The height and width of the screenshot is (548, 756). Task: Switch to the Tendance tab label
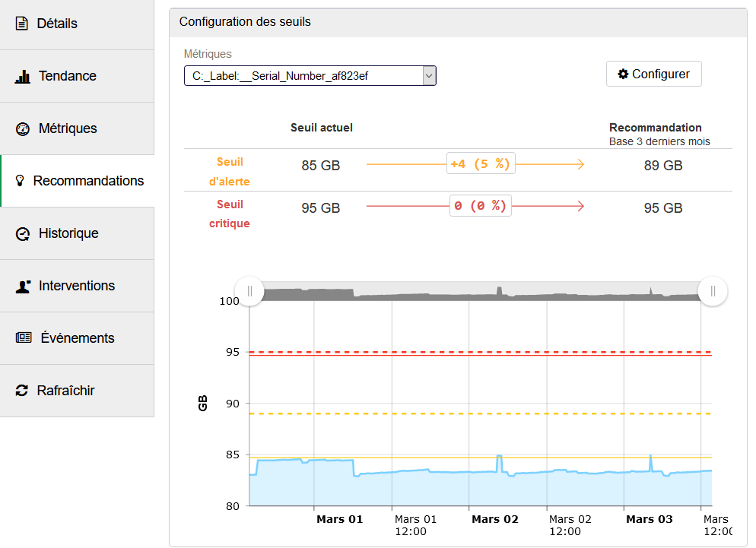click(x=68, y=76)
